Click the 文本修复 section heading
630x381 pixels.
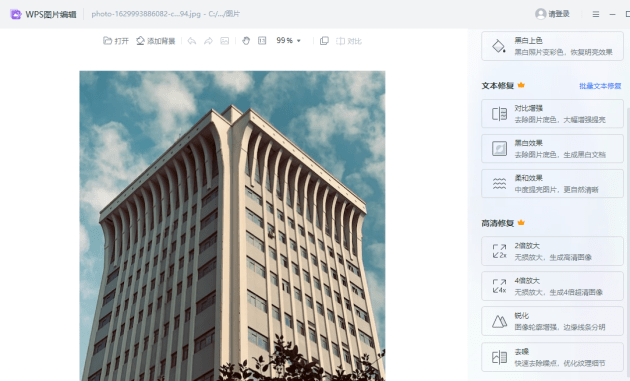(x=497, y=86)
